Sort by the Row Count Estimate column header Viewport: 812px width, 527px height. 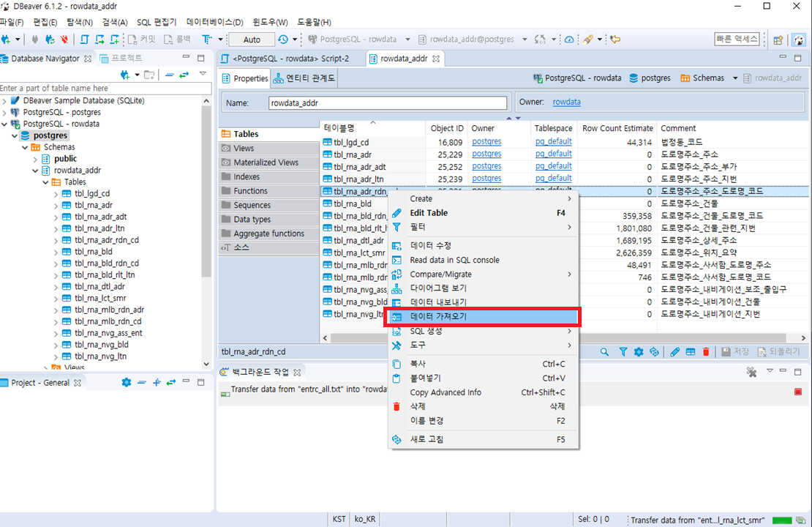click(618, 129)
